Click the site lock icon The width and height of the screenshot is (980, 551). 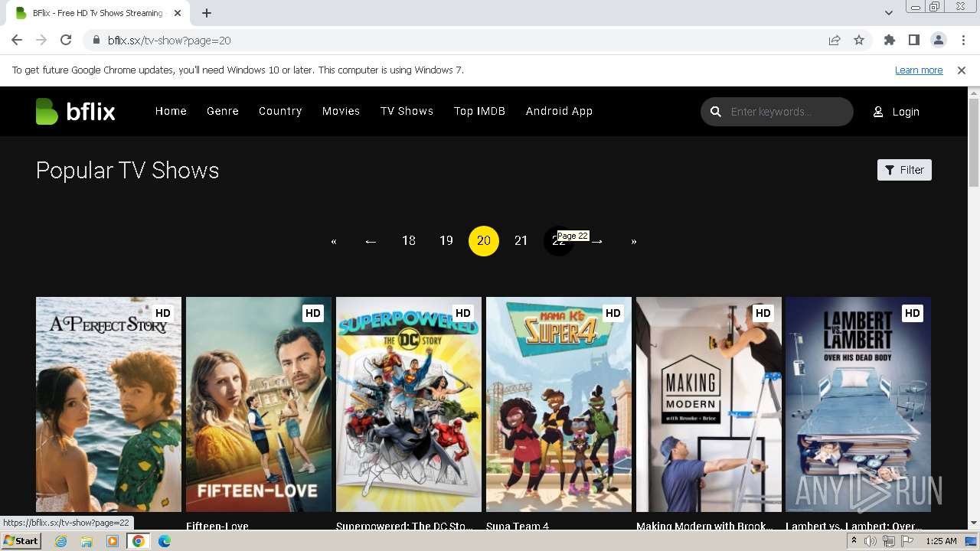(x=96, y=41)
